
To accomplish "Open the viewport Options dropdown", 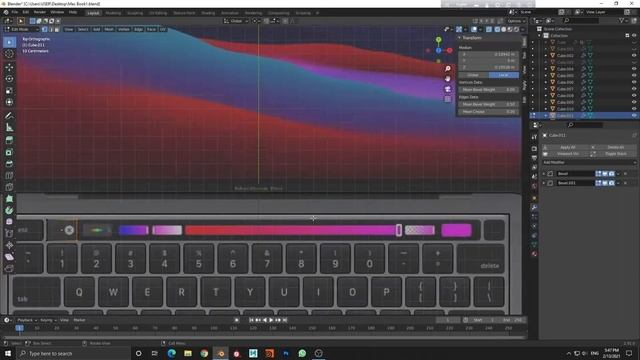I will [x=516, y=21].
